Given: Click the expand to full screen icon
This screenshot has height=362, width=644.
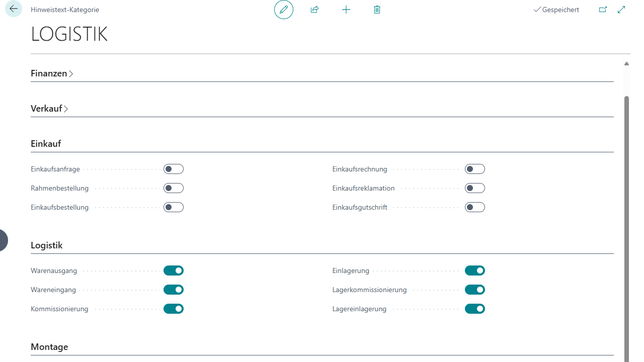Looking at the screenshot, I should pos(621,10).
